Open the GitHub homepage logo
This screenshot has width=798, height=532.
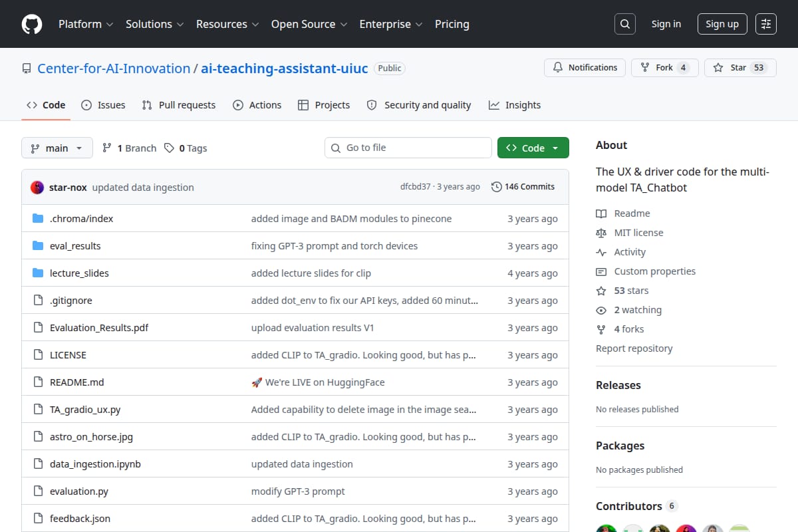32,24
